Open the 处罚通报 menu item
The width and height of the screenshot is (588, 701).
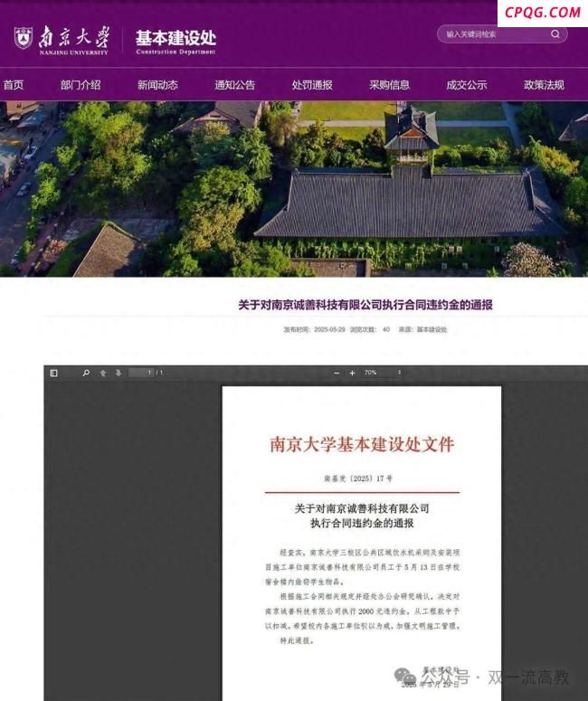312,84
